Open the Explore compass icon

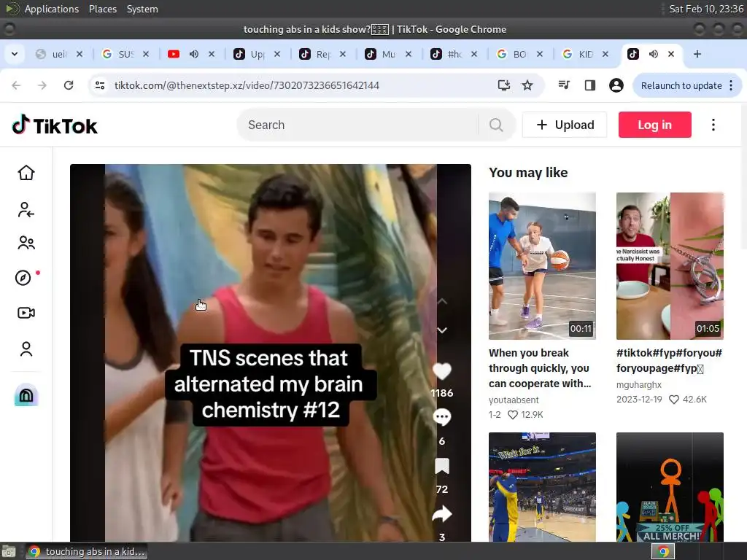(x=23, y=278)
